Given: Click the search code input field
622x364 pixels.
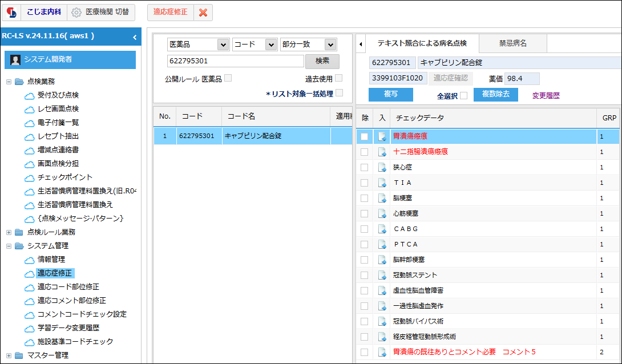Looking at the screenshot, I should pos(236,61).
